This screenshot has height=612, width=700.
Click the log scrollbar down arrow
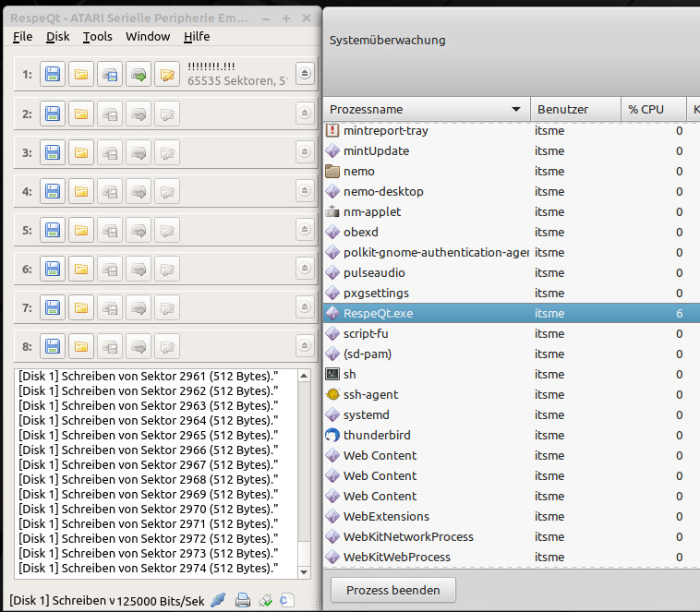(x=304, y=571)
